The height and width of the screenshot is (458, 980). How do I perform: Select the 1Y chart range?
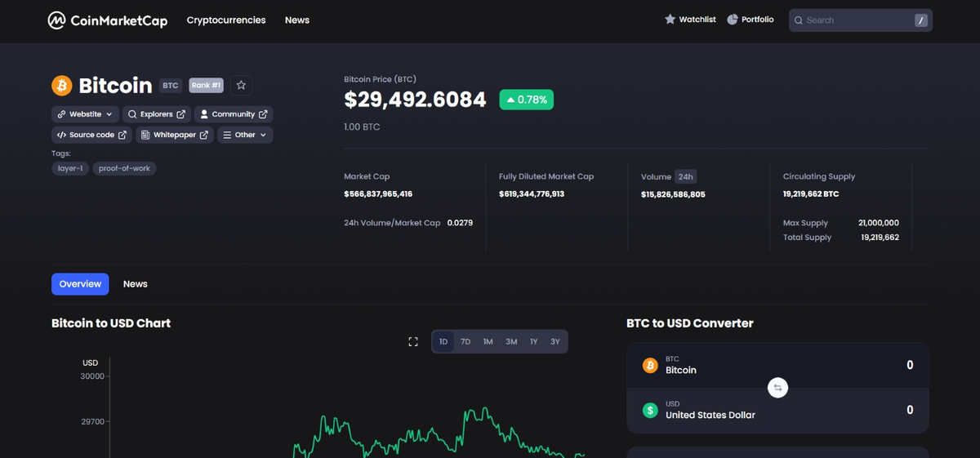(x=533, y=341)
